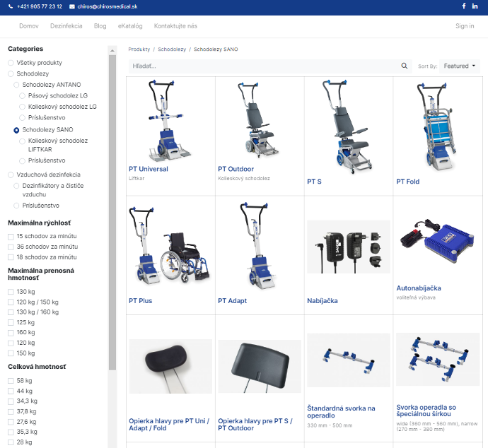Go to Domov menu item
Viewport: 488px width, 448px height.
click(x=29, y=26)
